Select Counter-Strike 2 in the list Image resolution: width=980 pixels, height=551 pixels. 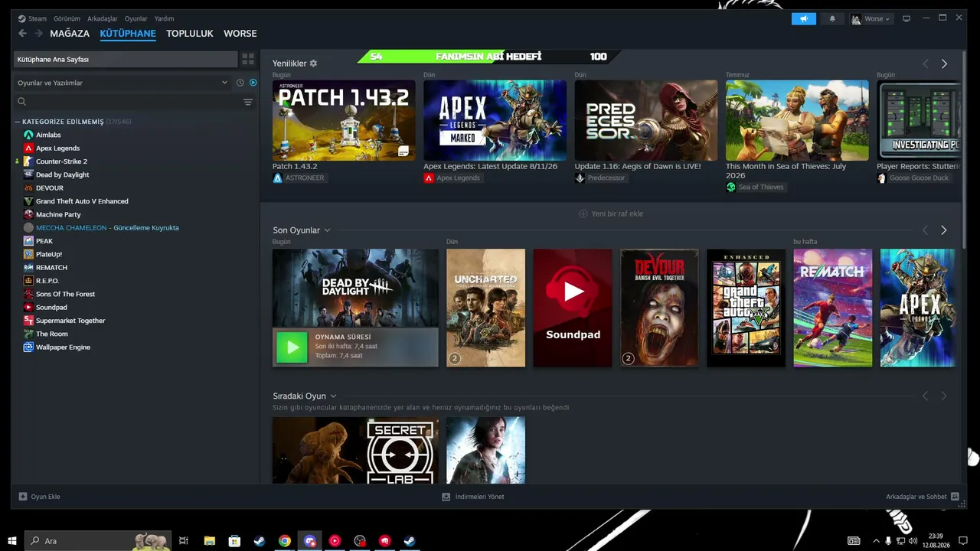click(x=61, y=161)
